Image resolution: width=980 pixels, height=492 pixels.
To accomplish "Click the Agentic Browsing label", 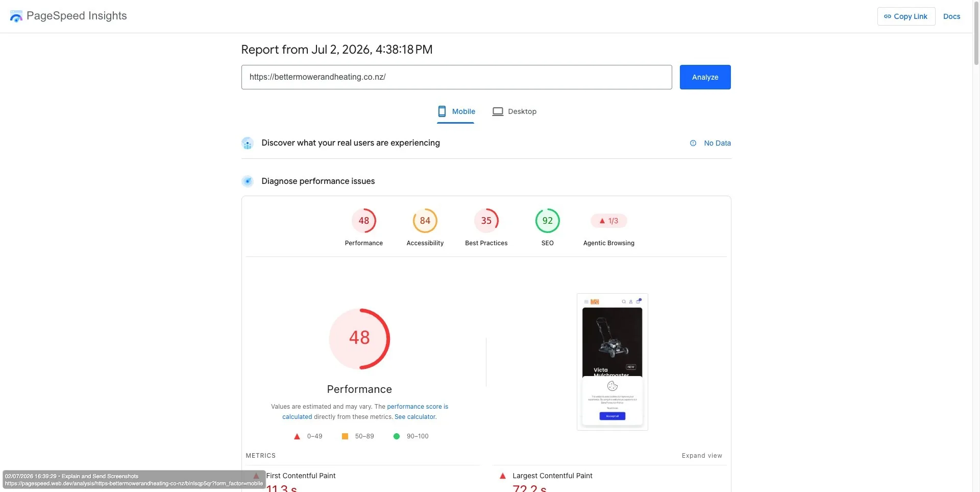I will click(609, 243).
